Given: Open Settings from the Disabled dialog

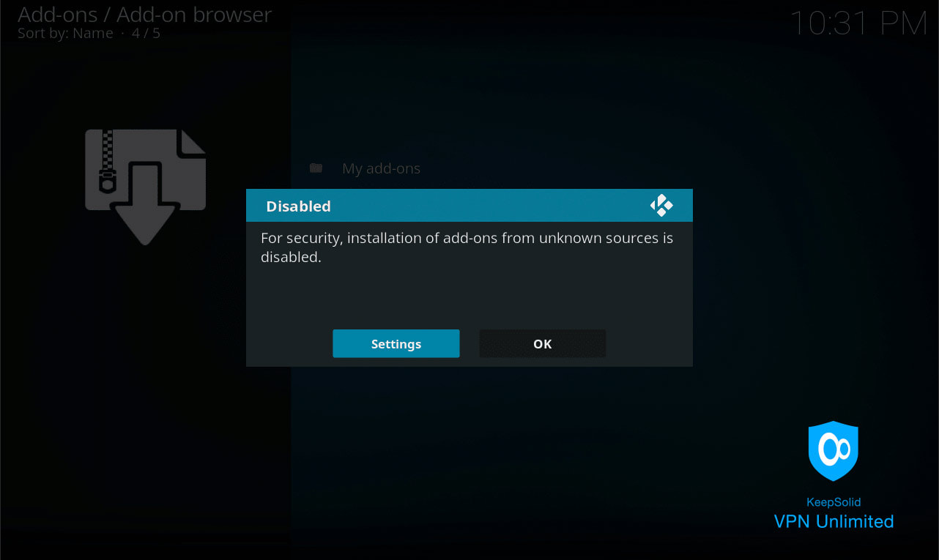Looking at the screenshot, I should [x=396, y=343].
